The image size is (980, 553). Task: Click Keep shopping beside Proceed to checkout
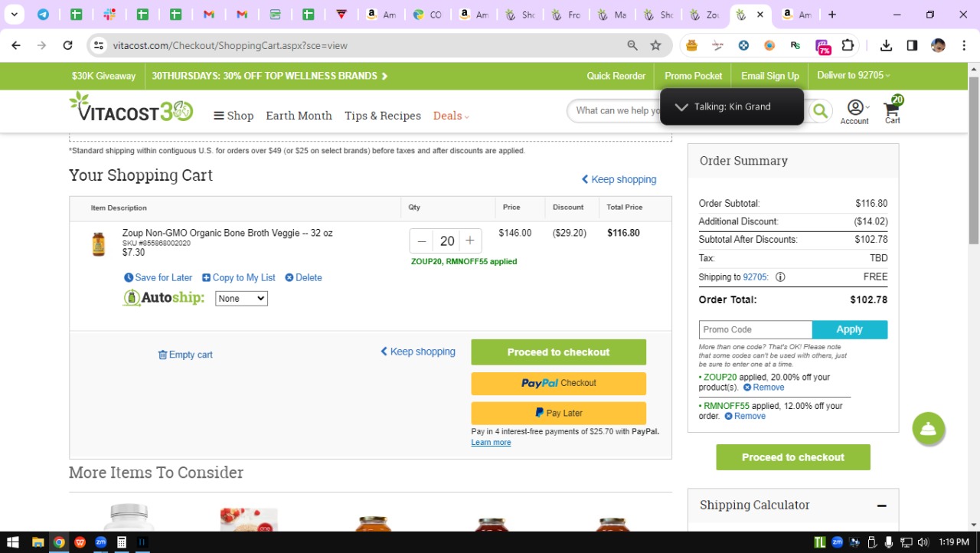tap(418, 352)
